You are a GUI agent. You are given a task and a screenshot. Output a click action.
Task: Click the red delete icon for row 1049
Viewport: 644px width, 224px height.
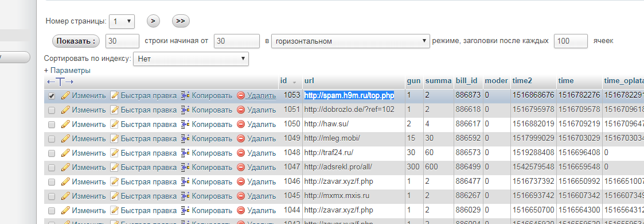pyautogui.click(x=241, y=139)
